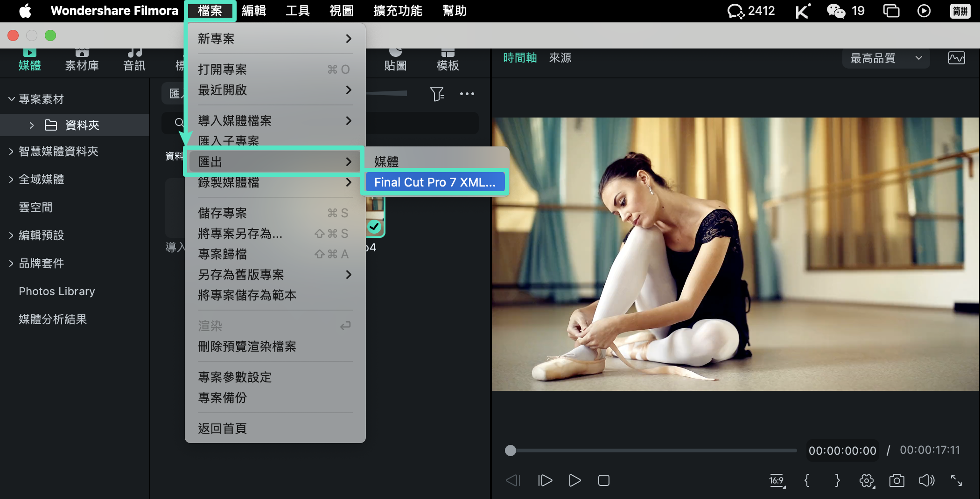Viewport: 980px width, 499px height.
Task: Open the 16:9 aspect ratio selector
Action: [777, 480]
